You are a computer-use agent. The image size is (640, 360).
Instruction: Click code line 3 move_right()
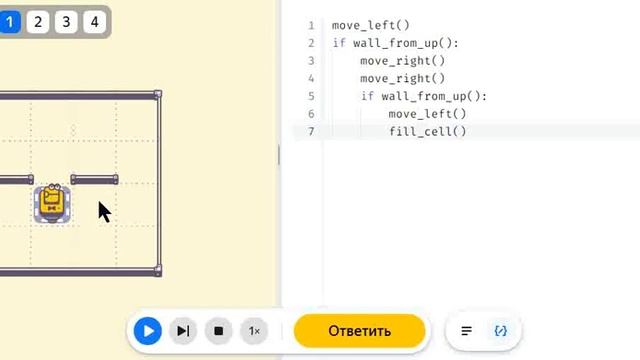click(x=402, y=61)
